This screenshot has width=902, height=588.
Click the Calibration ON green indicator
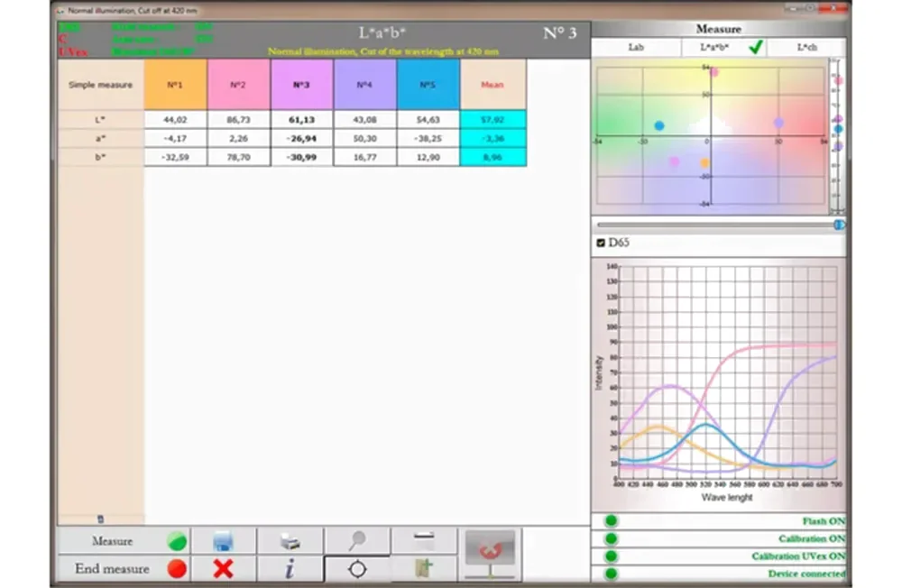[x=611, y=538]
